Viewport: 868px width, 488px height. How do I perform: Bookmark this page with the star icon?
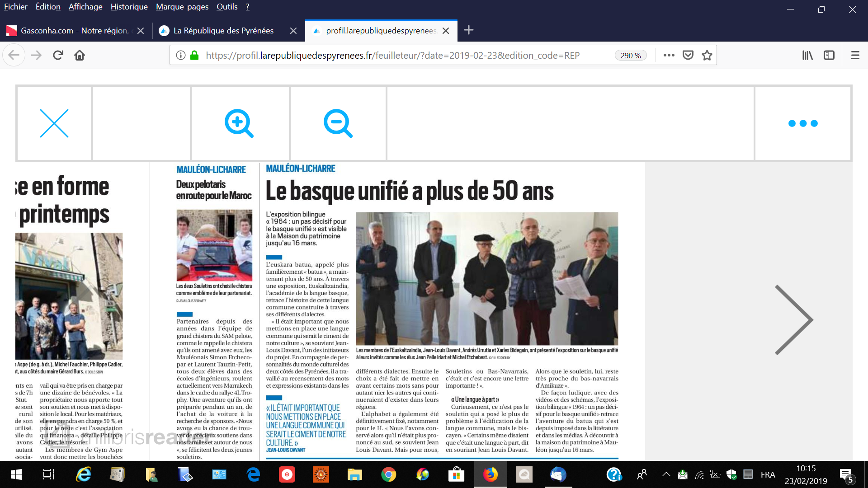click(x=707, y=55)
